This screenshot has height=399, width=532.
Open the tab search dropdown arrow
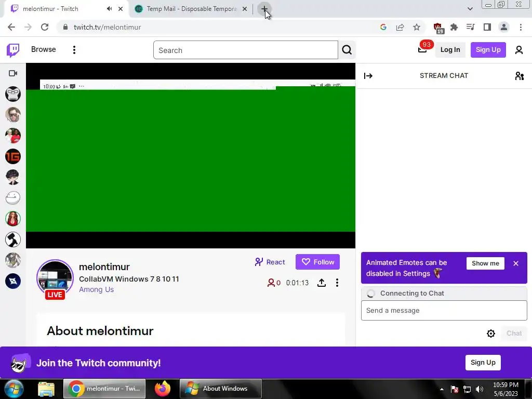click(x=470, y=9)
